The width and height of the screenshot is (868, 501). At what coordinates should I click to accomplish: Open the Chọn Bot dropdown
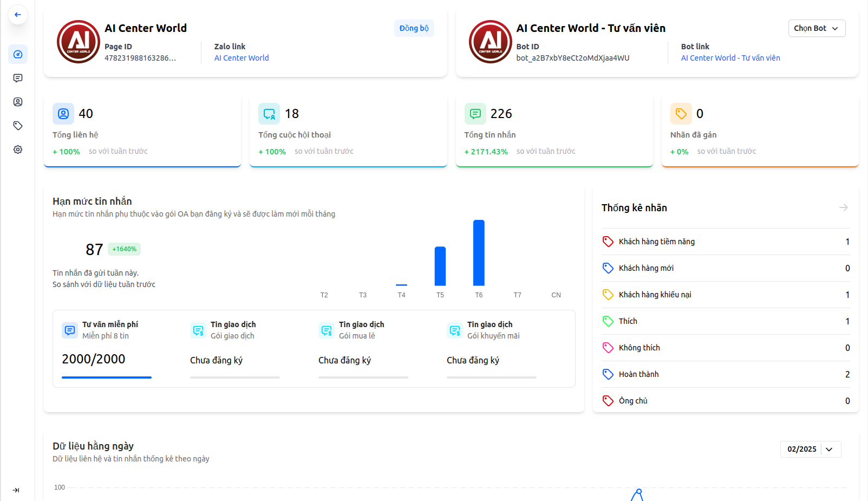click(x=816, y=28)
